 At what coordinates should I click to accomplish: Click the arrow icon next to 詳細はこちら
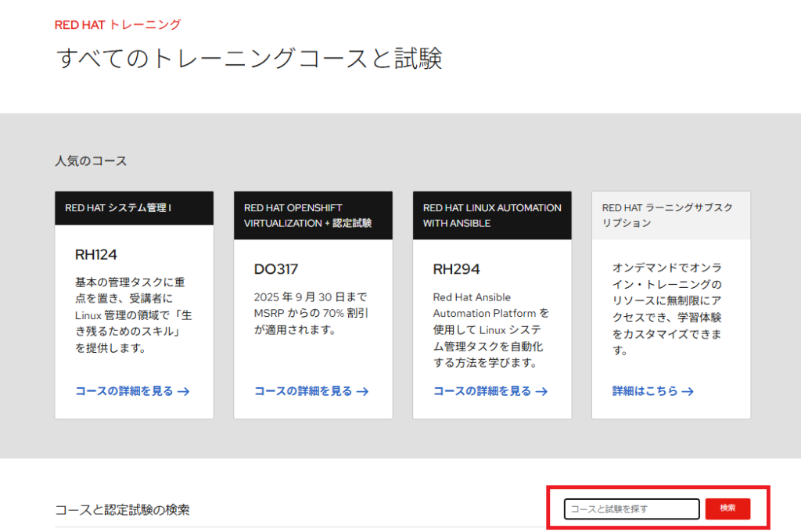(688, 391)
